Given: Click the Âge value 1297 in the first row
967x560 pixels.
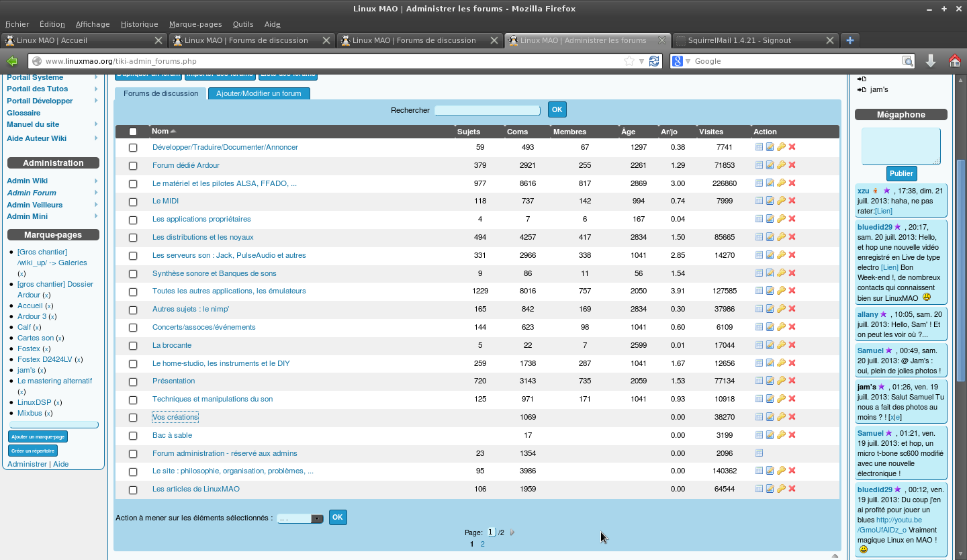Looking at the screenshot, I should point(639,147).
